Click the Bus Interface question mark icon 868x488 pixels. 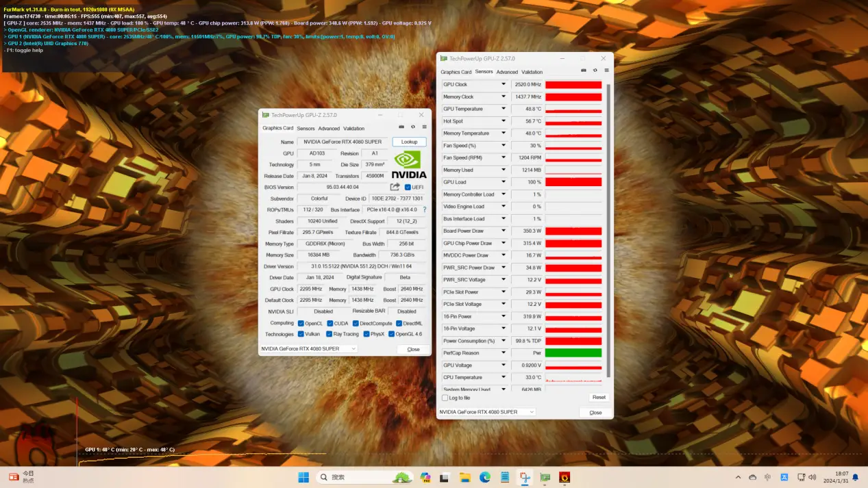[x=425, y=209]
